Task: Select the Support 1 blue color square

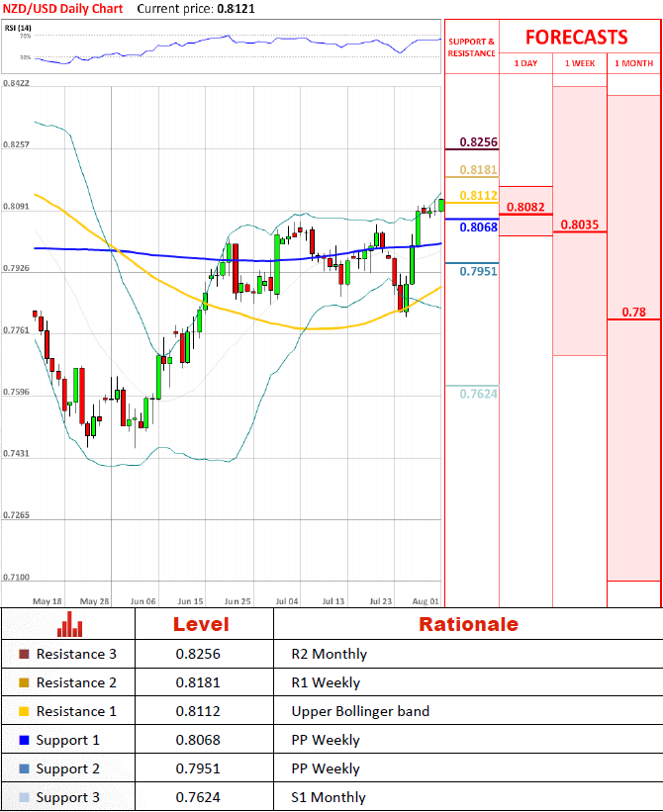Action: tap(24, 740)
